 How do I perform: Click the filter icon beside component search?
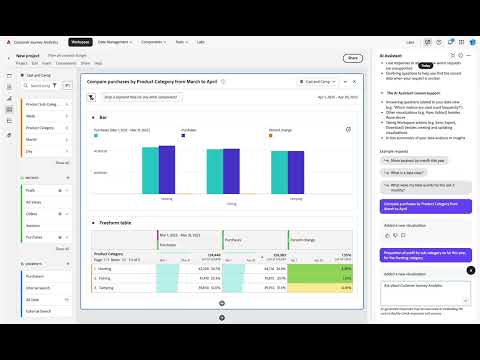point(55,86)
